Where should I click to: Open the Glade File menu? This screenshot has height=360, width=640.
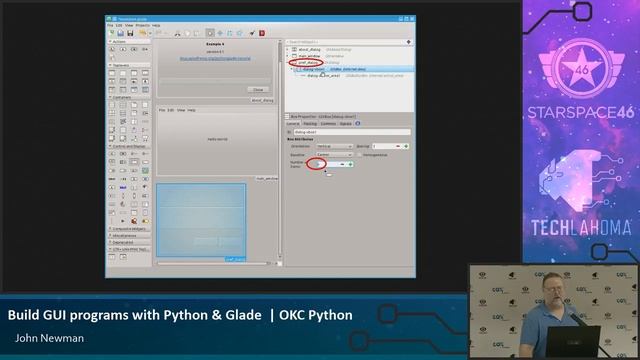110,25
